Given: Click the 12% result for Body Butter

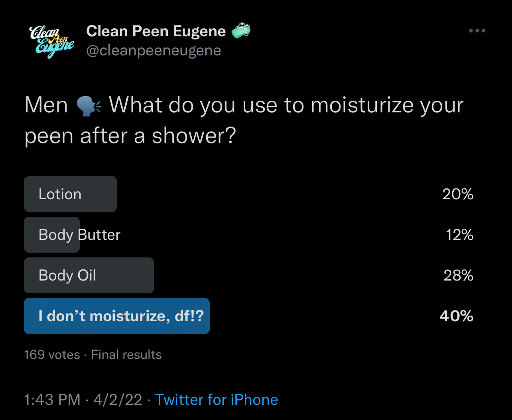Looking at the screenshot, I should 459,235.
